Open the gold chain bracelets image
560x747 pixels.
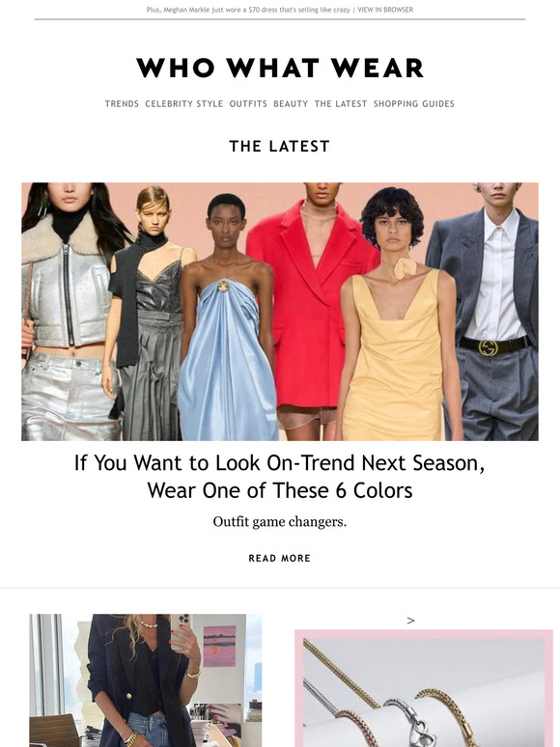[x=424, y=688]
